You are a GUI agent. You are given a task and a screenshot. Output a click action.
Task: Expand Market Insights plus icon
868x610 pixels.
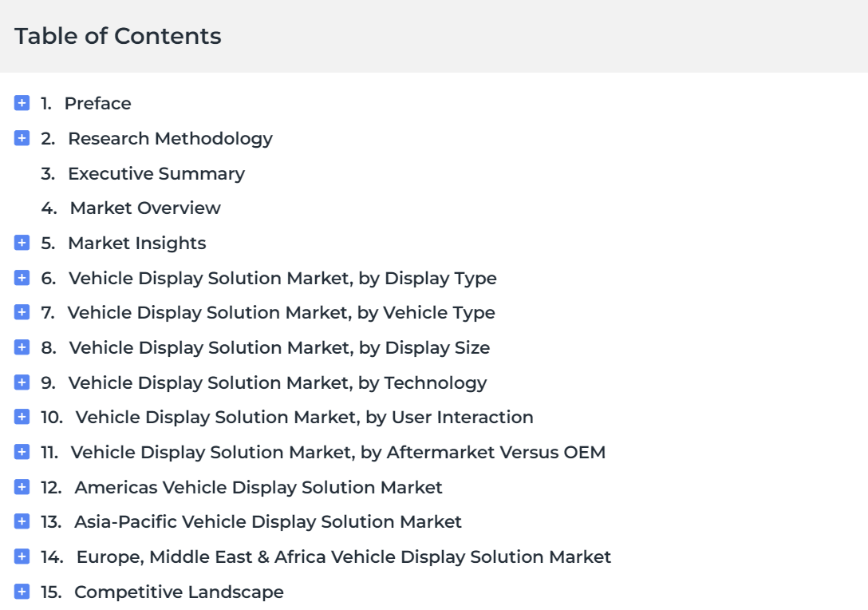tap(22, 243)
